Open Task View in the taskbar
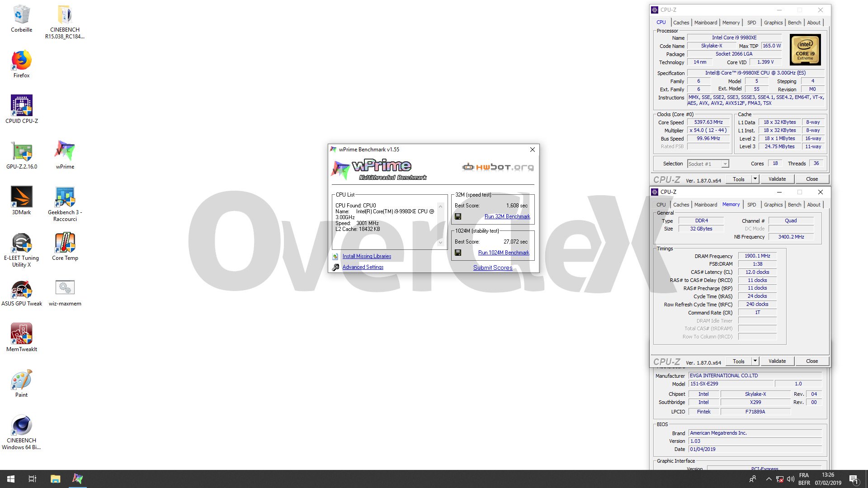This screenshot has width=868, height=488. 33,479
